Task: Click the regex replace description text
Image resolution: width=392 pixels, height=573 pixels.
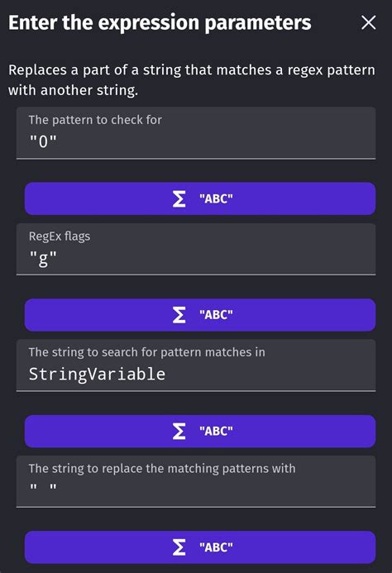Action: click(192, 79)
